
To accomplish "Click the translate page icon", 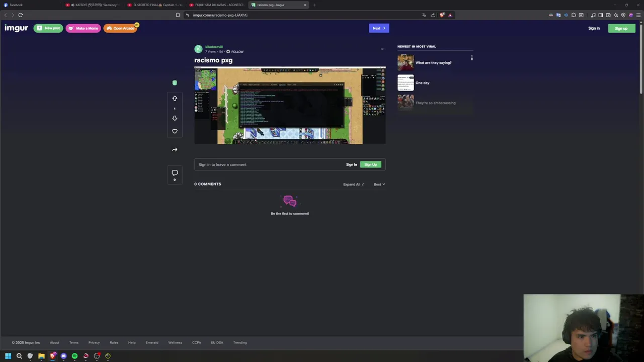I will click(x=424, y=15).
